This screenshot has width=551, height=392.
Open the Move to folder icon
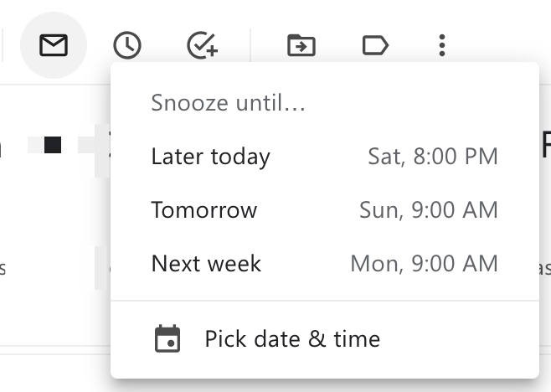[x=301, y=45]
